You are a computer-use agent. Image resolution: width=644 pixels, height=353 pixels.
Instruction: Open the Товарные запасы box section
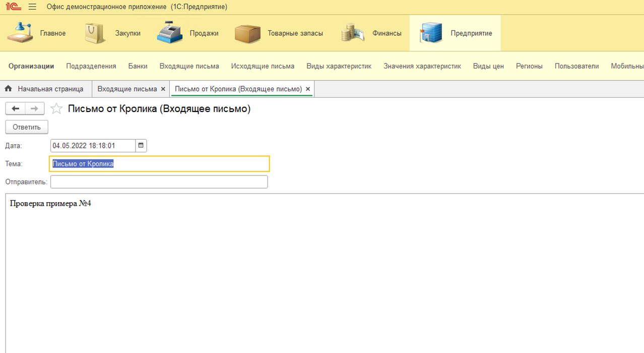pyautogui.click(x=279, y=33)
